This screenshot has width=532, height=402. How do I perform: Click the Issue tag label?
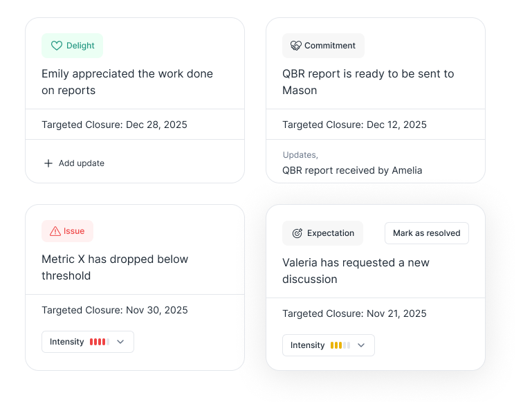[x=74, y=231]
